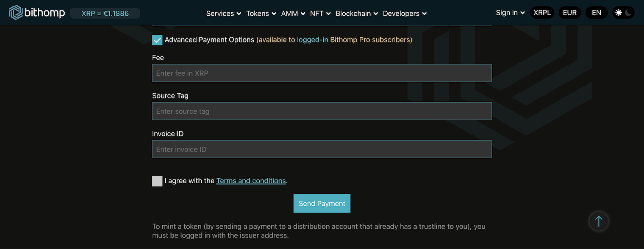Click the XRP price badge
Image resolution: width=644 pixels, height=249 pixels.
pyautogui.click(x=105, y=13)
